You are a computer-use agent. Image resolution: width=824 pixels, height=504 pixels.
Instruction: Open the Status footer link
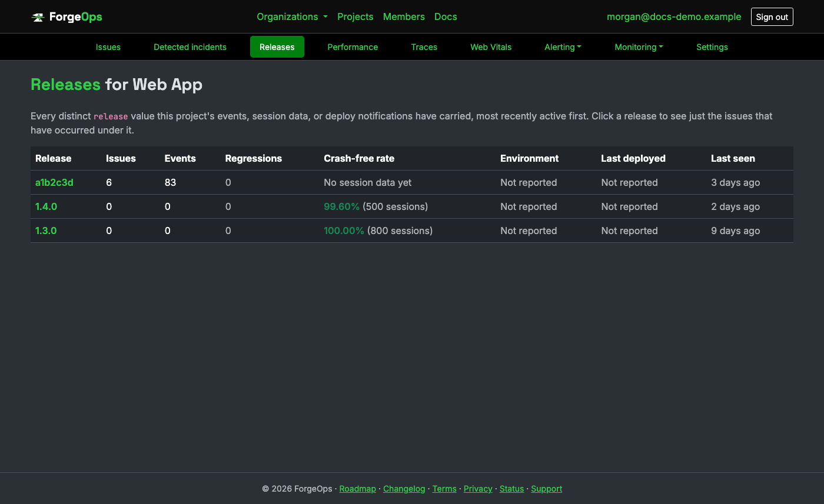pos(511,489)
